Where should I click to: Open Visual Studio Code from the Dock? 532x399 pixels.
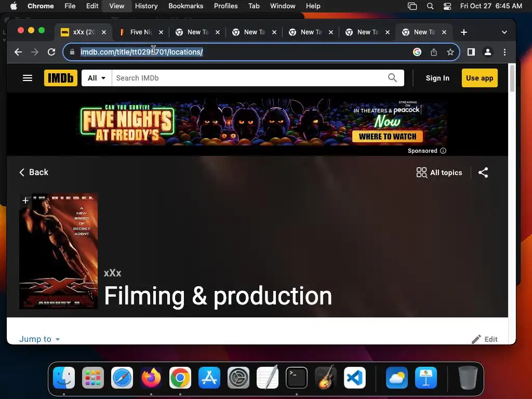(354, 377)
